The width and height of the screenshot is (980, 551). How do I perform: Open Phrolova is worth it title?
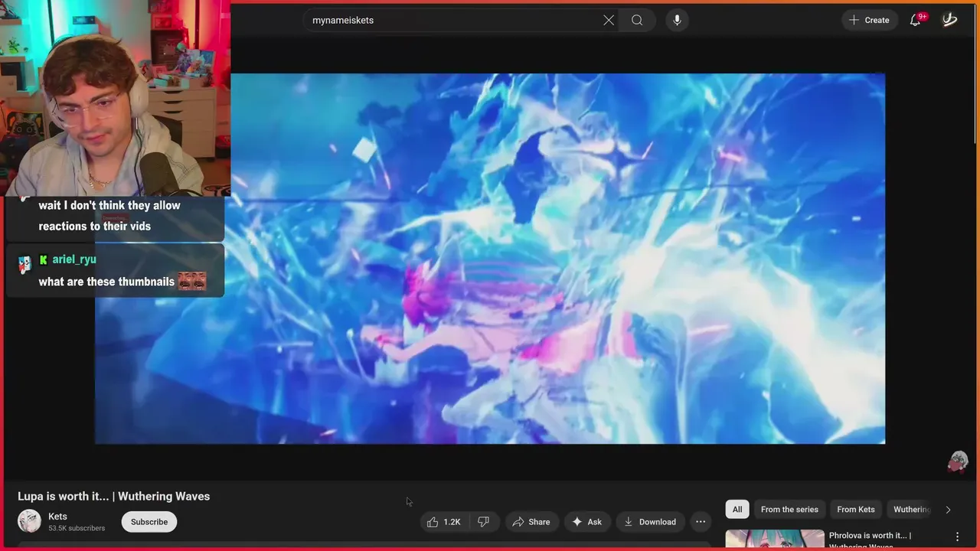[870, 540]
